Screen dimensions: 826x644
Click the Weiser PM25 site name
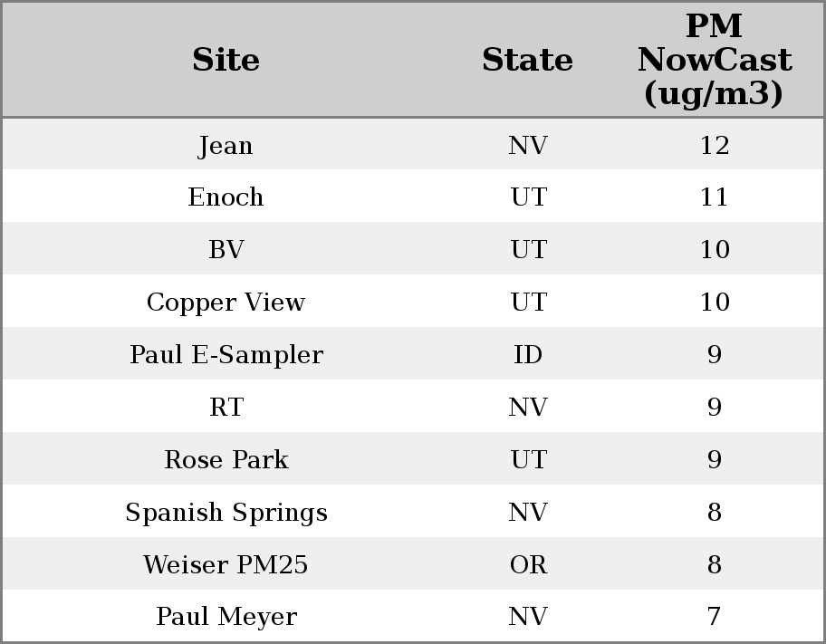pyautogui.click(x=226, y=565)
